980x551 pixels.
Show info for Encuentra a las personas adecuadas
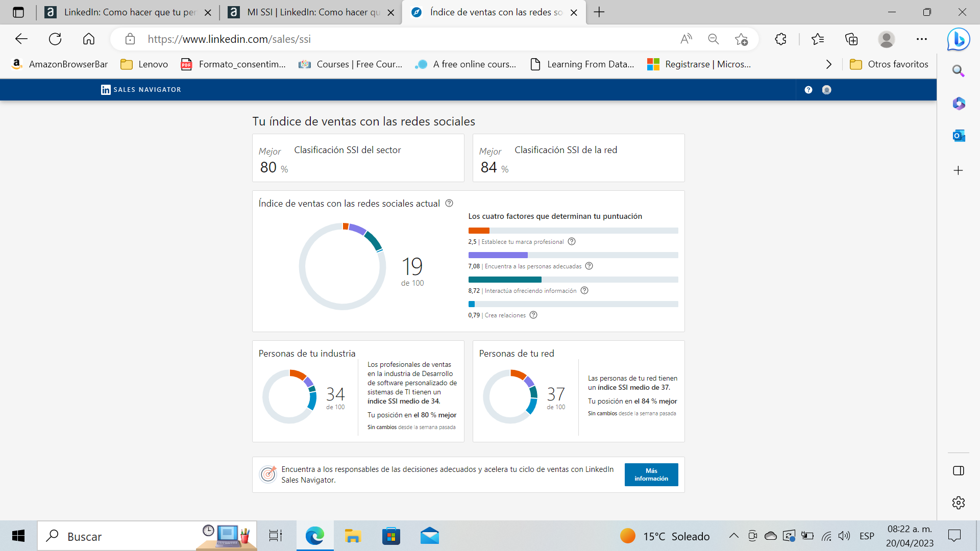tap(589, 266)
